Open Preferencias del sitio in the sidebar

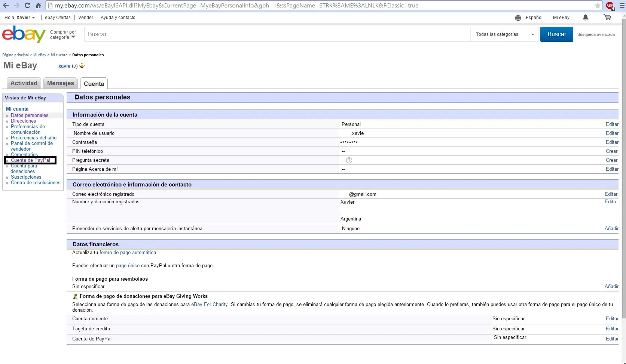pos(34,138)
